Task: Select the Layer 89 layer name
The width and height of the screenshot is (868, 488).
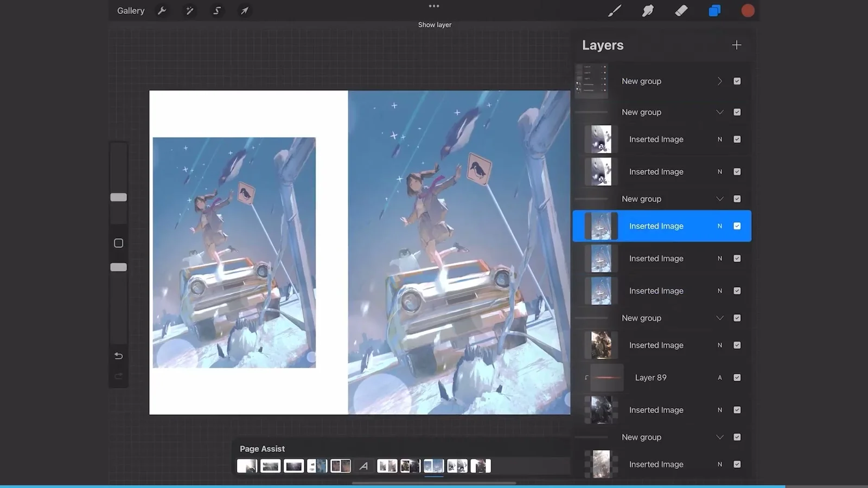Action: (x=650, y=378)
